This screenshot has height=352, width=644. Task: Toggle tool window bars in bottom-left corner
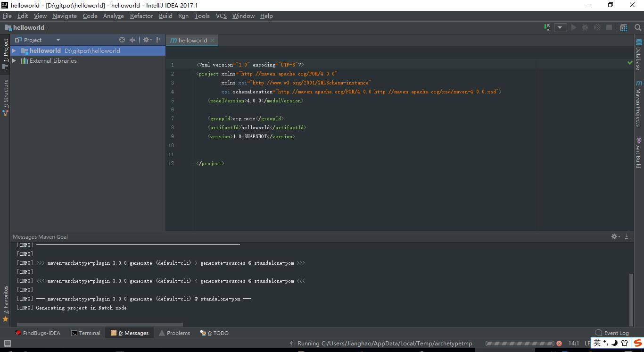pyautogui.click(x=7, y=344)
